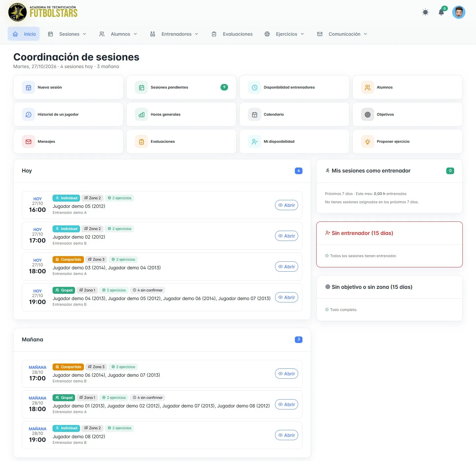Click the Horas generales chart icon

141,115
